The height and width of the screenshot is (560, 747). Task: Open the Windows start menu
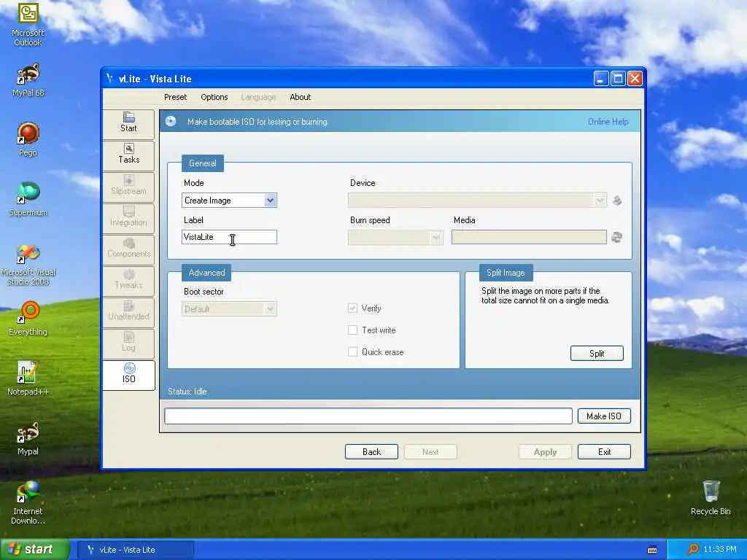pos(34,550)
